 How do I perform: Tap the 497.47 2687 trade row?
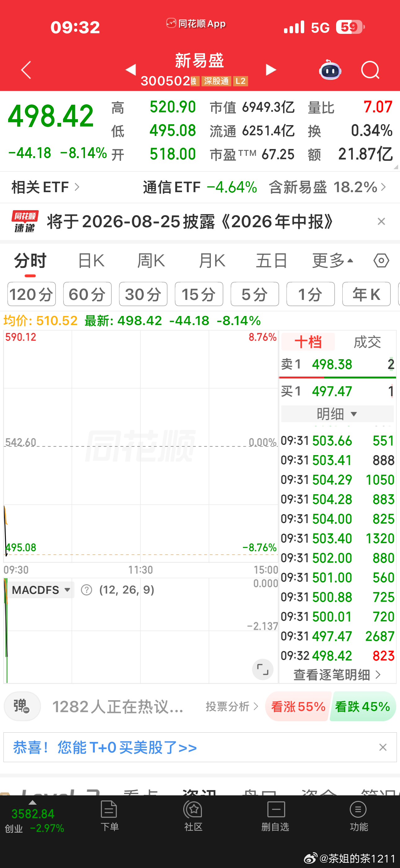(337, 636)
